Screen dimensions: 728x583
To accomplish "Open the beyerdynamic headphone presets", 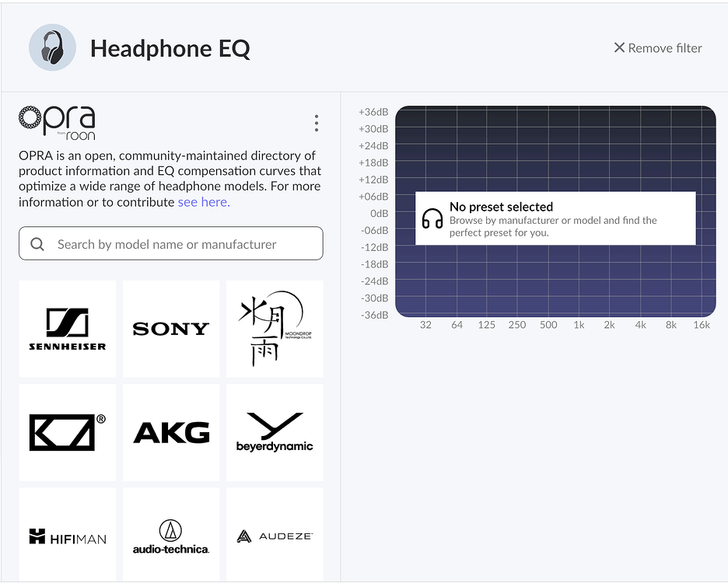I will (275, 432).
